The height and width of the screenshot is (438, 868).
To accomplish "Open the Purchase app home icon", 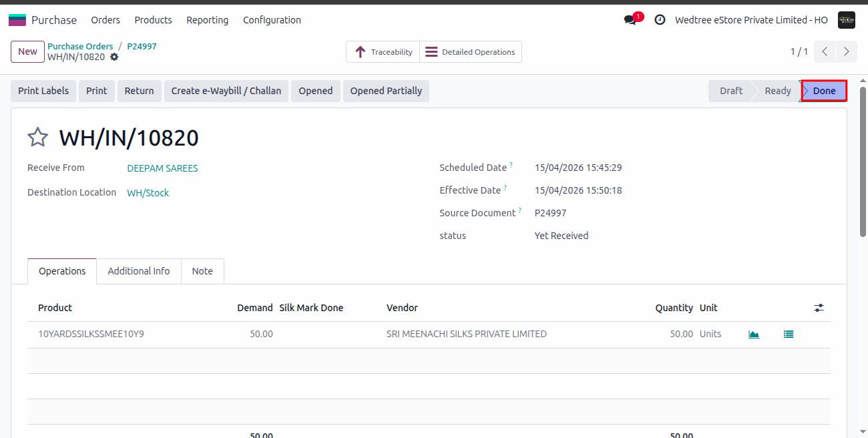I will pos(17,20).
